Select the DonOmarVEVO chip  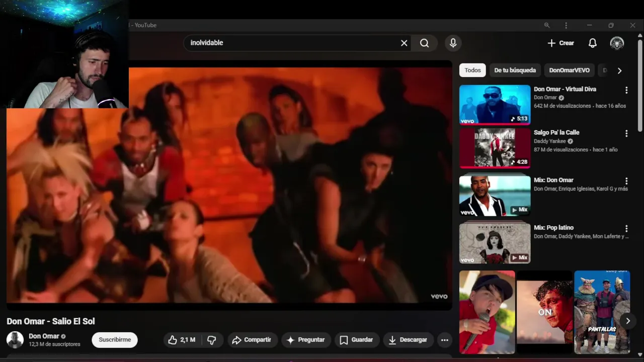(569, 70)
